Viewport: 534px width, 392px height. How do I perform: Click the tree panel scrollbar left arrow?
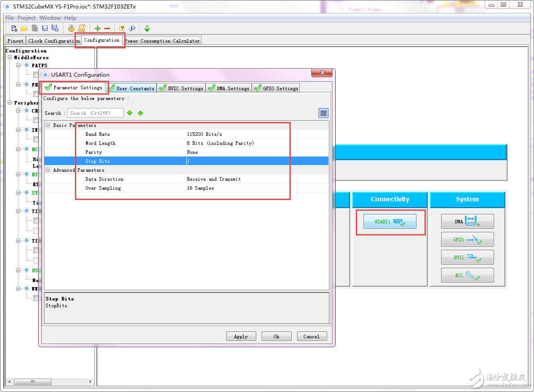click(9, 382)
